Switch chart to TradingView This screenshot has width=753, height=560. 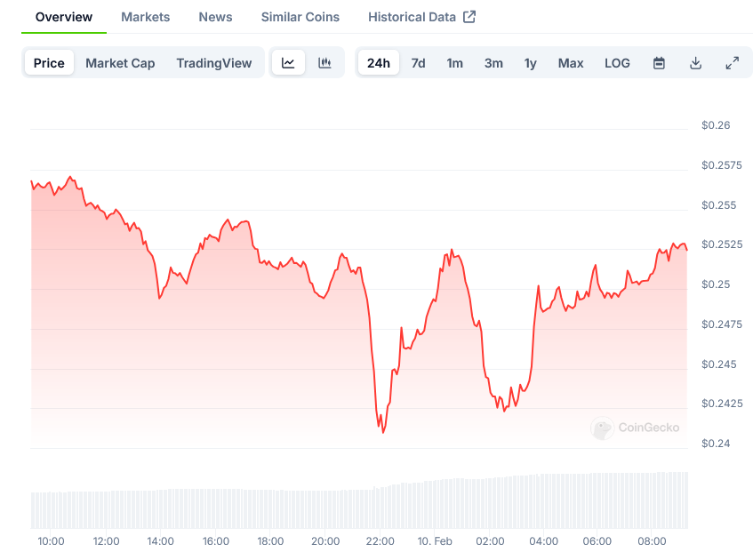[x=213, y=63]
